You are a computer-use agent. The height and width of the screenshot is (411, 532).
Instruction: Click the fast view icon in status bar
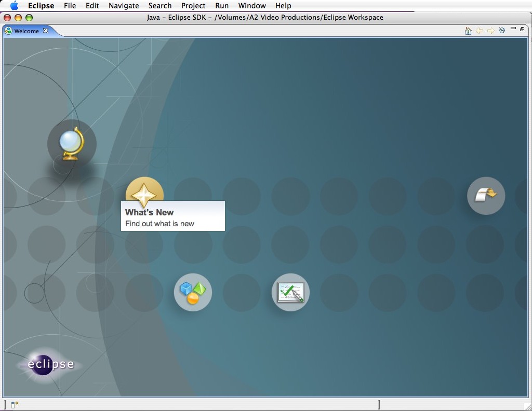pos(15,405)
